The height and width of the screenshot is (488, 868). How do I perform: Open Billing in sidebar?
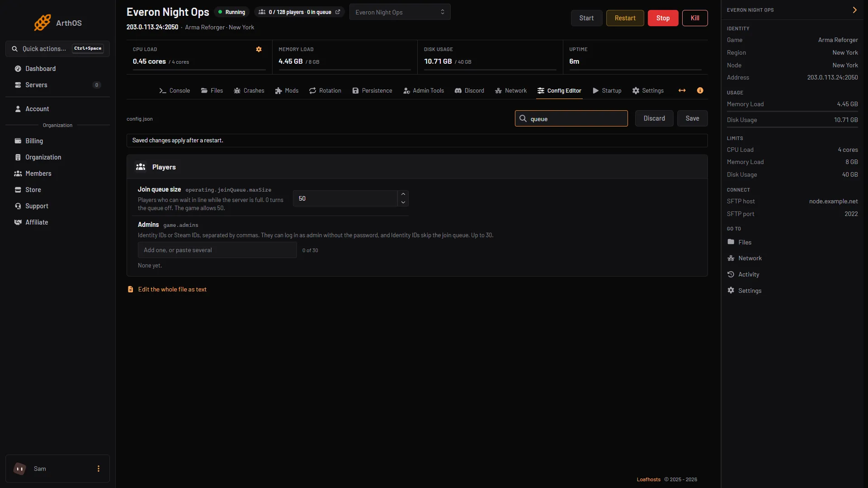point(57,141)
